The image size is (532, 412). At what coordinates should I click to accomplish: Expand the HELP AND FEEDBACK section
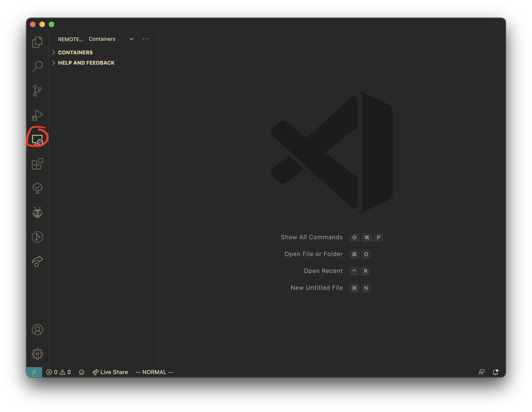point(86,63)
